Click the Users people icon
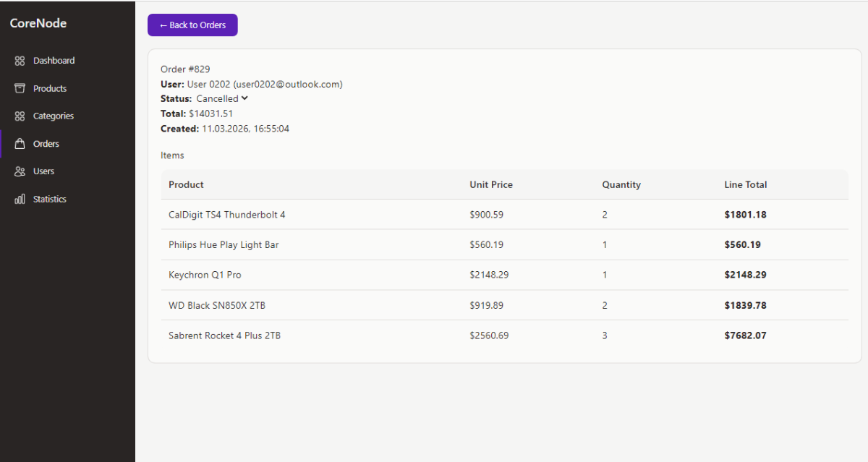The image size is (868, 462). 20,171
